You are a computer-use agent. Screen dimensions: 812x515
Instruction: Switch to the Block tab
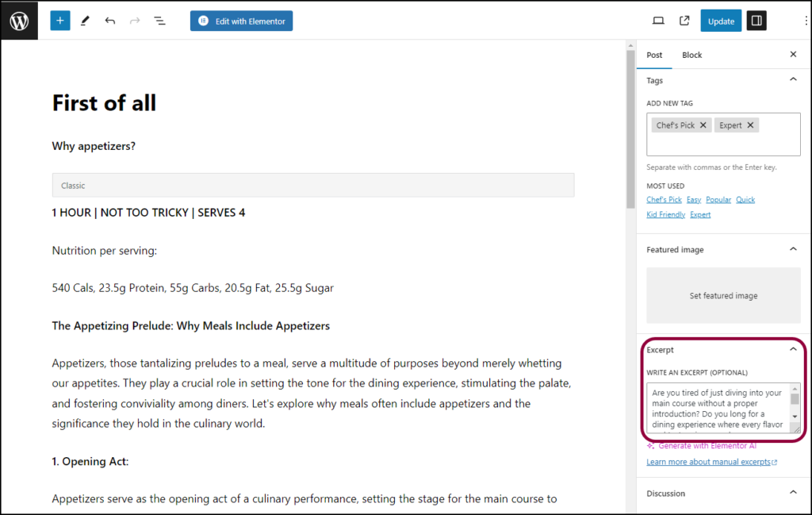pos(691,55)
